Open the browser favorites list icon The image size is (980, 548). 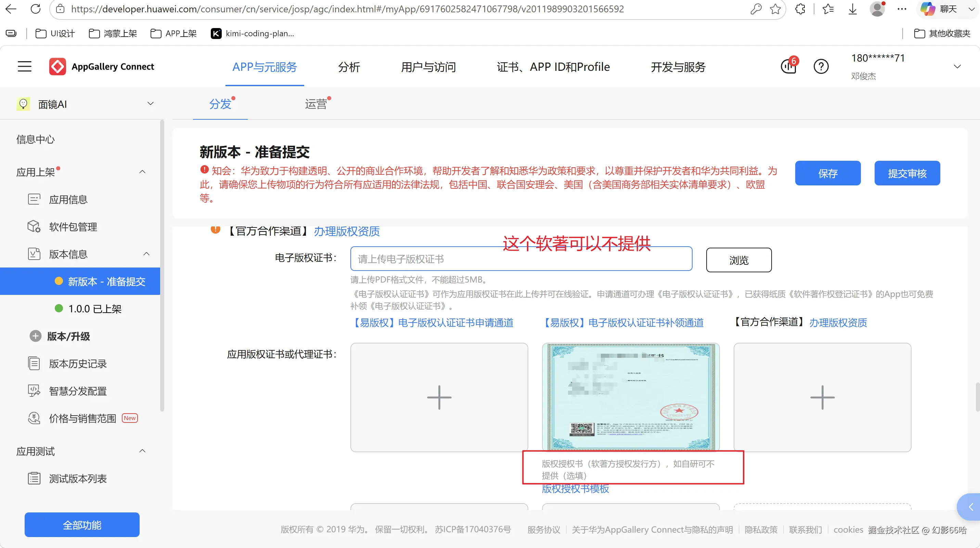tap(828, 9)
